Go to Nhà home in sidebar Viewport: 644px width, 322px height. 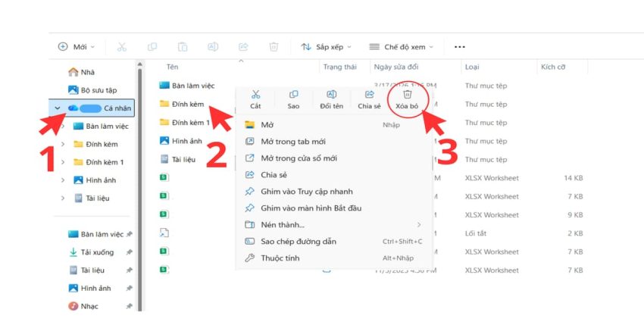(81, 72)
